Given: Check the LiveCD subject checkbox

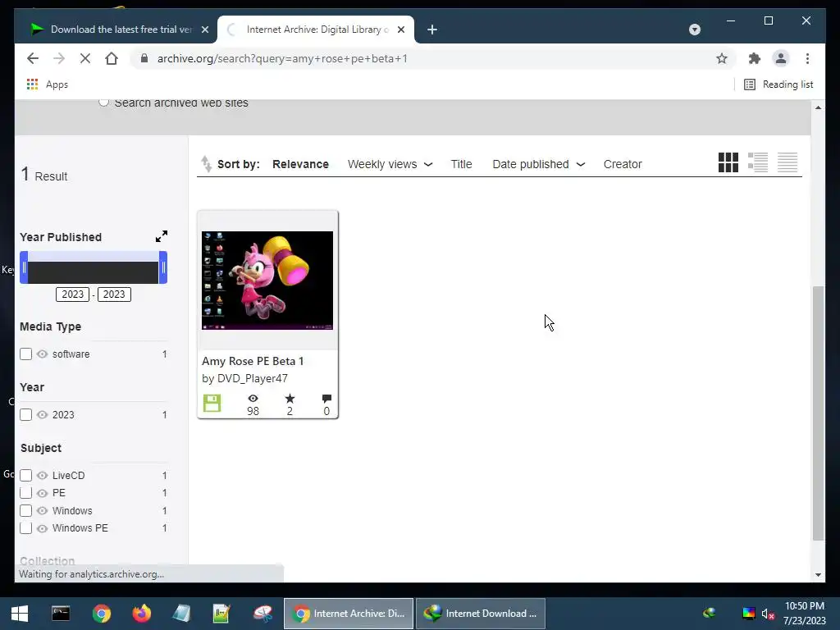Looking at the screenshot, I should point(25,475).
